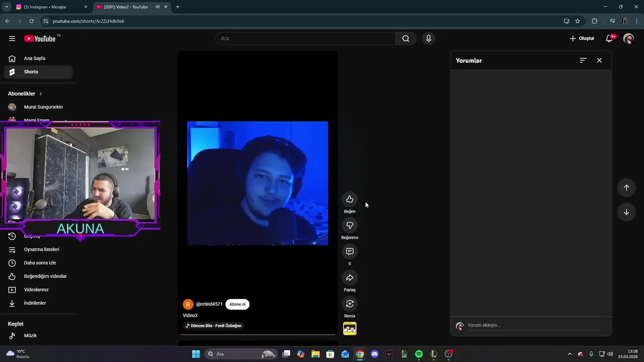Open Ana Sayfa in the sidebar
Screen dimensions: 644x362
pos(38,58)
